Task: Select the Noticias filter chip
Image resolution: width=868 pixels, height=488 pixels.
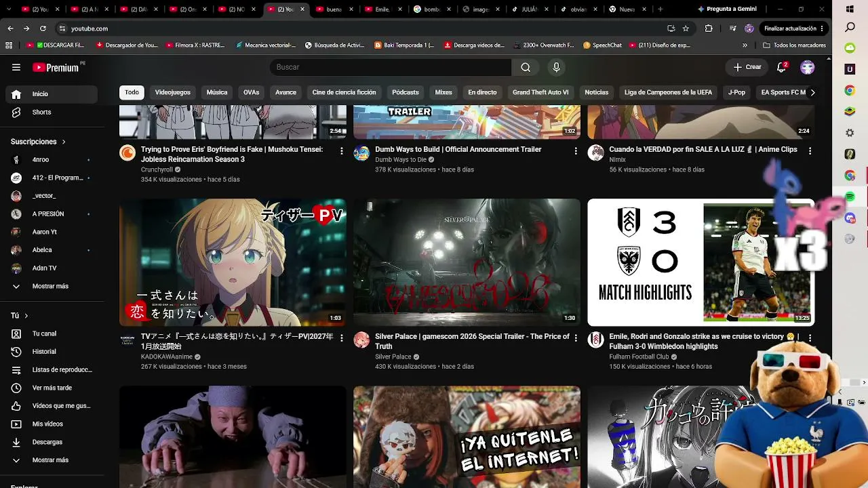Action: coord(597,92)
